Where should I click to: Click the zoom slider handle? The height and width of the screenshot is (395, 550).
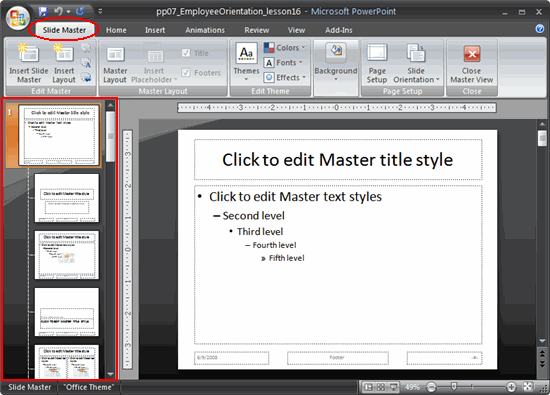[x=454, y=387]
